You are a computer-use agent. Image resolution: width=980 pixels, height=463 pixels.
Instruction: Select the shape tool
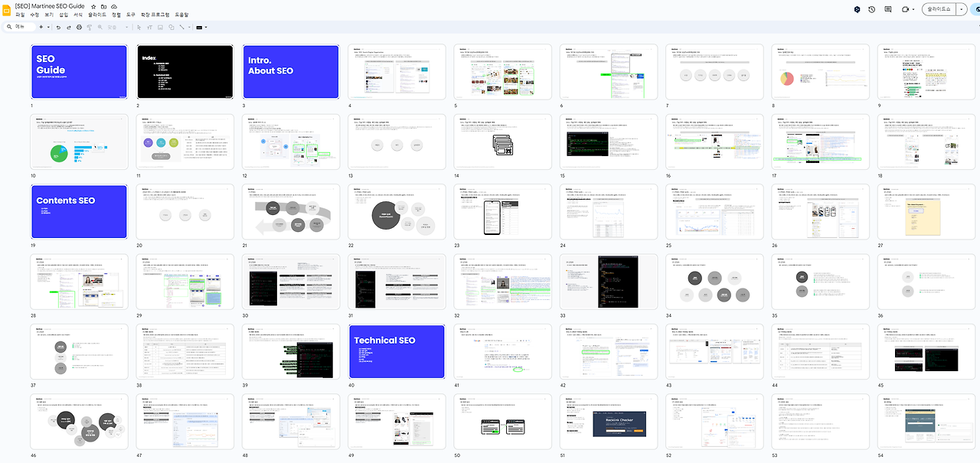tap(171, 27)
